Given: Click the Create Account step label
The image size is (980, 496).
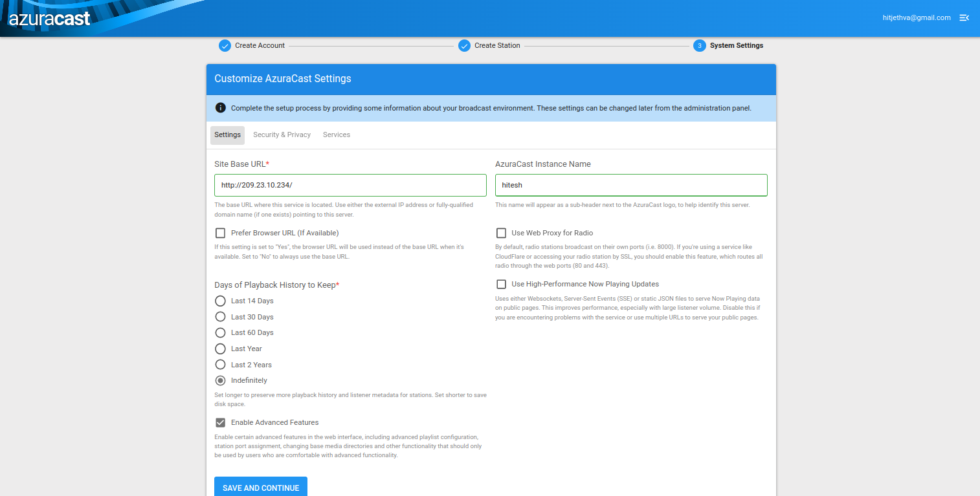Looking at the screenshot, I should point(260,45).
